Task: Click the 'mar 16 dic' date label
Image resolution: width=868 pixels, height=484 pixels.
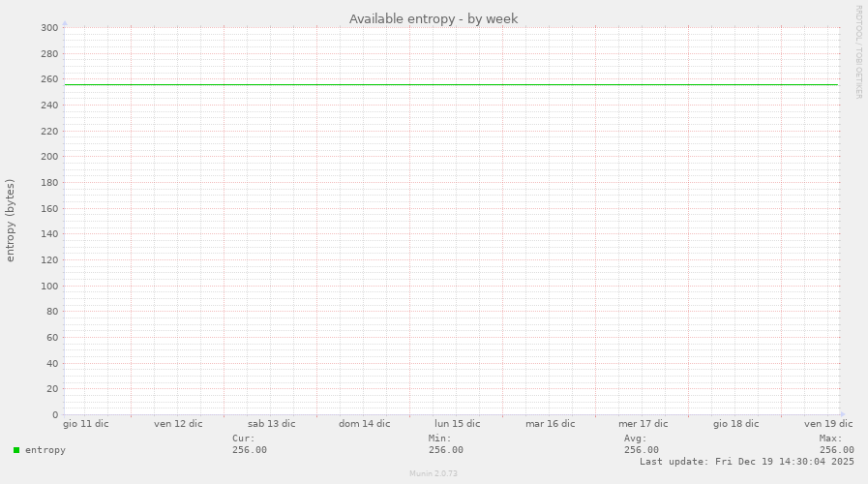Action: (x=551, y=424)
